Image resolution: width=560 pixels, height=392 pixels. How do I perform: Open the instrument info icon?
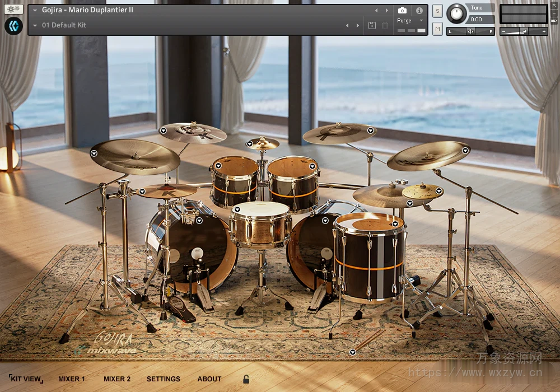click(x=419, y=10)
